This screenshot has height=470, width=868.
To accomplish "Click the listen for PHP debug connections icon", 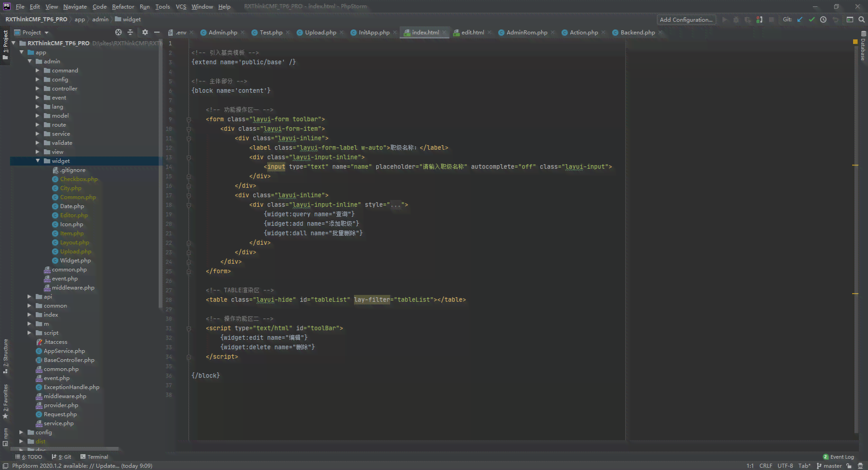I will [759, 19].
